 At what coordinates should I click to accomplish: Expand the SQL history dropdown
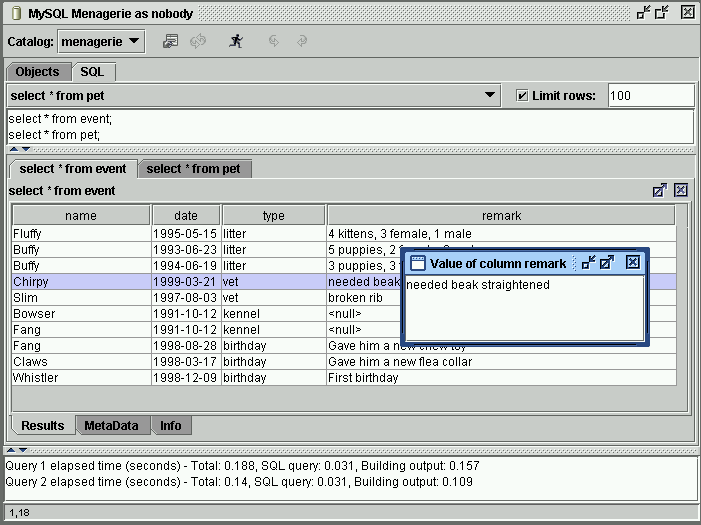(x=490, y=96)
